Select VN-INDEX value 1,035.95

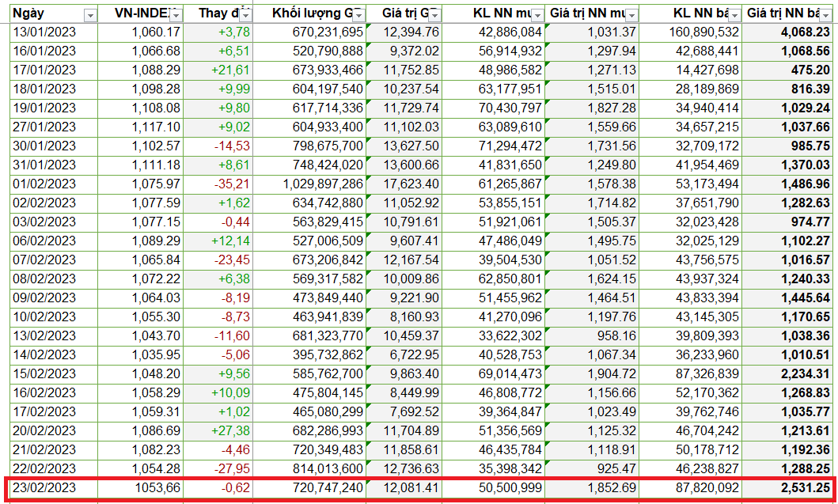141,355
